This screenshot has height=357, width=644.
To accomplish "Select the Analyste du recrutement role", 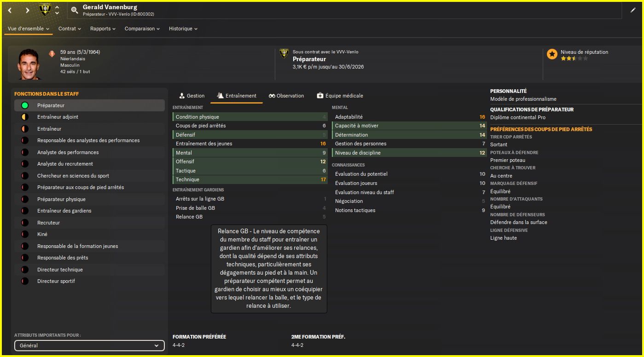I will (89, 164).
